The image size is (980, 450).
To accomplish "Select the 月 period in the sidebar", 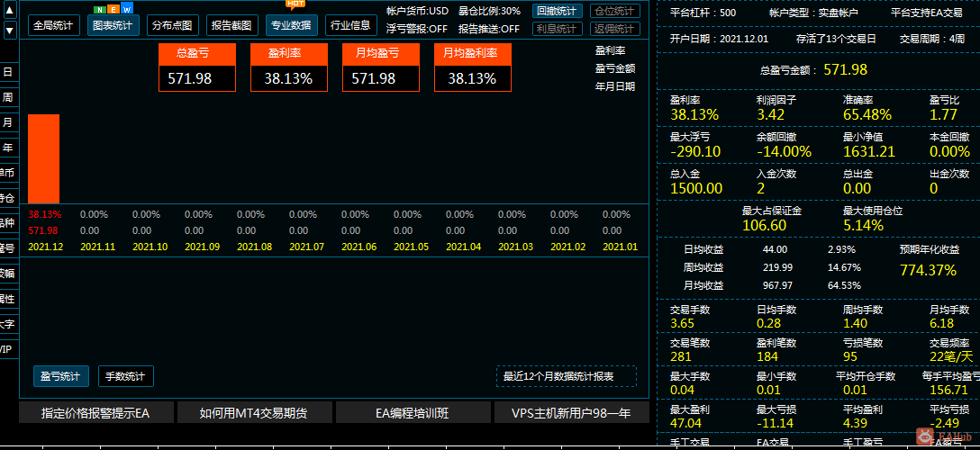I will point(8,122).
